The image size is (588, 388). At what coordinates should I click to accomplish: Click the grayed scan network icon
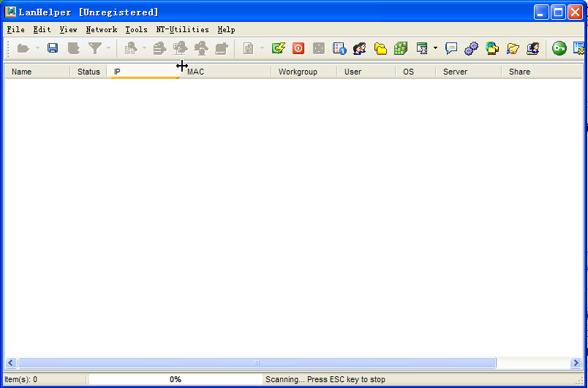[131, 48]
